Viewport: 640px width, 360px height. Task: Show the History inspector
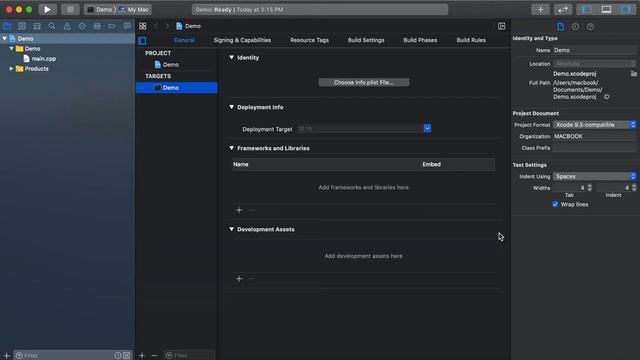tap(575, 27)
